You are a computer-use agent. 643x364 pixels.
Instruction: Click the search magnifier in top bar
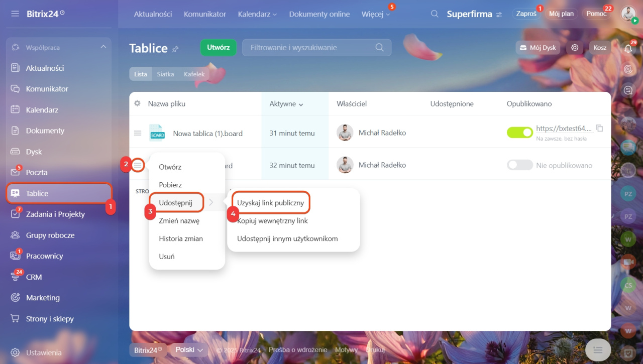(x=435, y=14)
